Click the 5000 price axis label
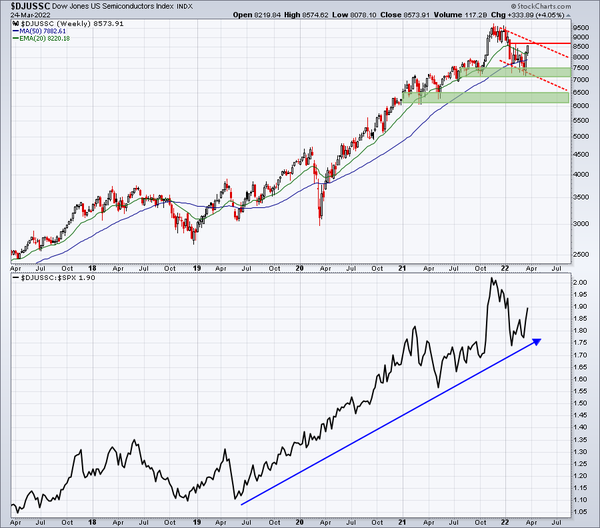The width and height of the screenshot is (600, 528). pyautogui.click(x=580, y=137)
